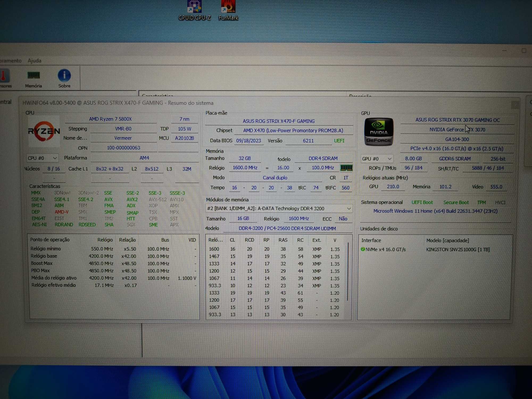This screenshot has height=399, width=532.
Task: Click the ASUS ROG STRIX RTX 3070 GAMING OC field
Action: pyautogui.click(x=458, y=120)
